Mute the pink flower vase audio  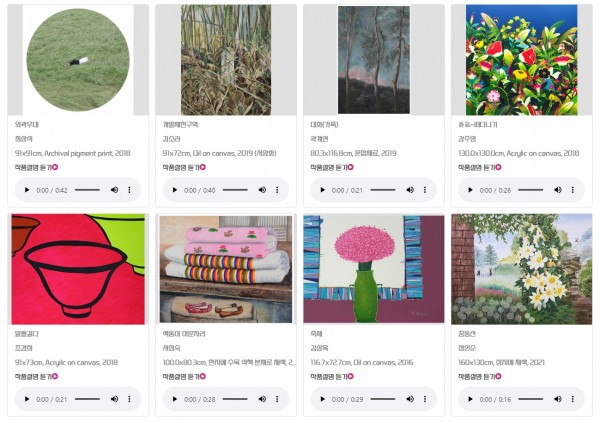[410, 399]
